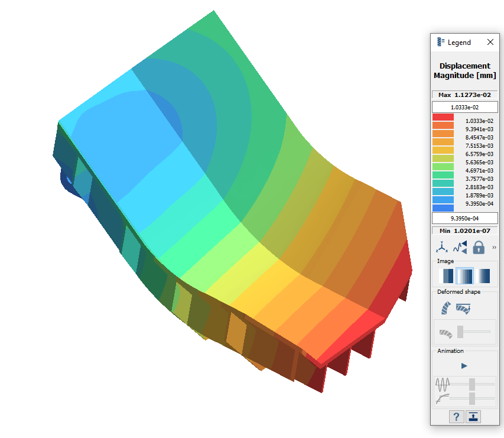The width and height of the screenshot is (504, 438).
Task: Open help with the question mark button
Action: click(x=456, y=417)
